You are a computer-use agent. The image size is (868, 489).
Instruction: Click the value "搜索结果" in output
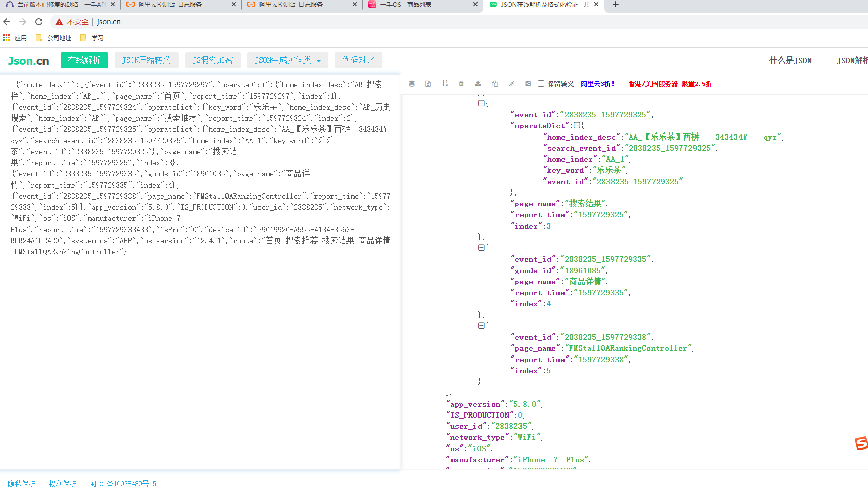(x=585, y=204)
